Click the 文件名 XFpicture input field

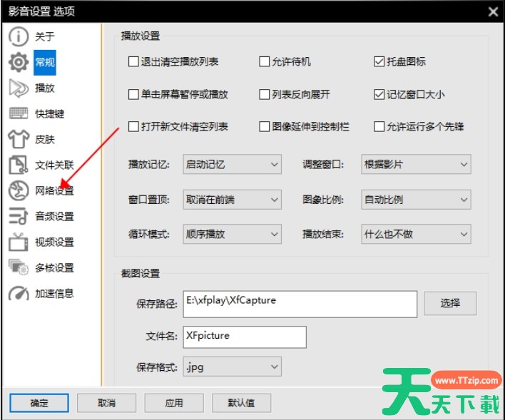pos(245,337)
